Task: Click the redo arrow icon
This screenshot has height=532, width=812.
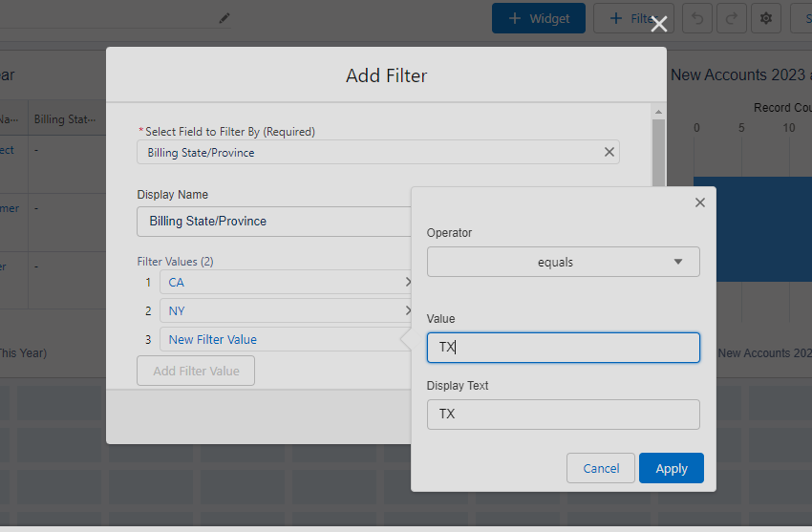Action: [731, 19]
